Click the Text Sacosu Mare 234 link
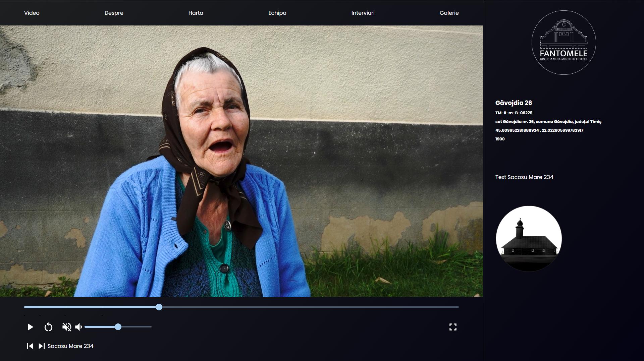644x361 pixels. pyautogui.click(x=524, y=177)
